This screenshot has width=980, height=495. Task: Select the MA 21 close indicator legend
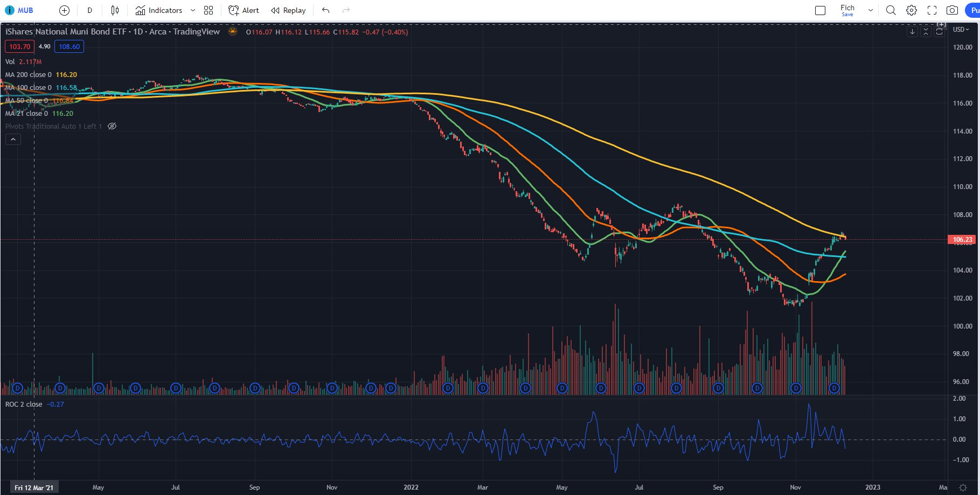click(39, 114)
